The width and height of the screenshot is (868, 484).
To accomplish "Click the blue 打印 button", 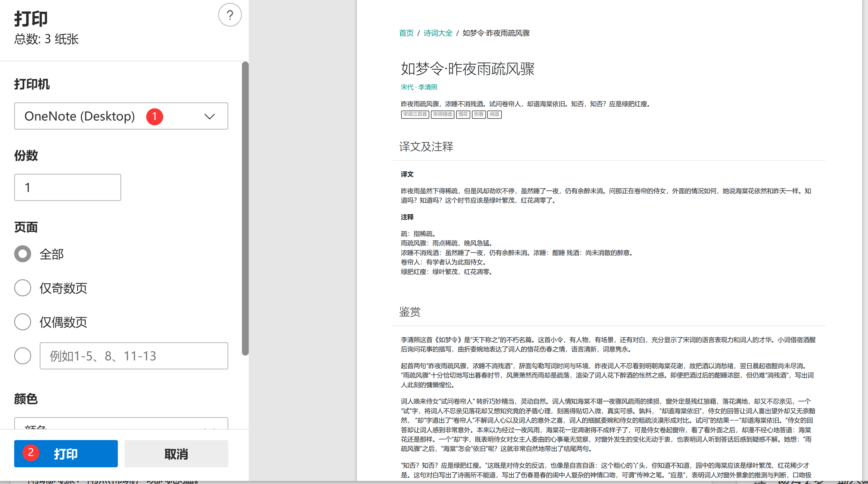I will [x=66, y=454].
